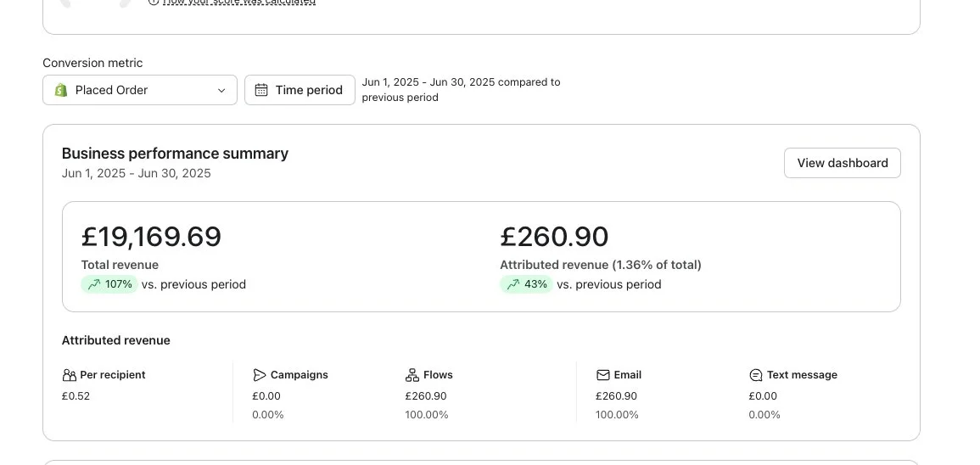
Task: Click the 'Total revenue' label
Action: click(x=120, y=265)
